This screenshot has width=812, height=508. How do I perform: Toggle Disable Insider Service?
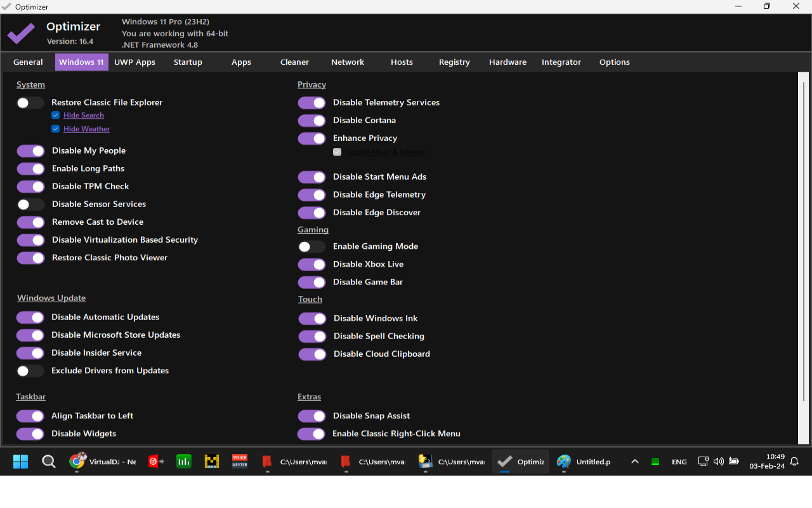tap(30, 353)
